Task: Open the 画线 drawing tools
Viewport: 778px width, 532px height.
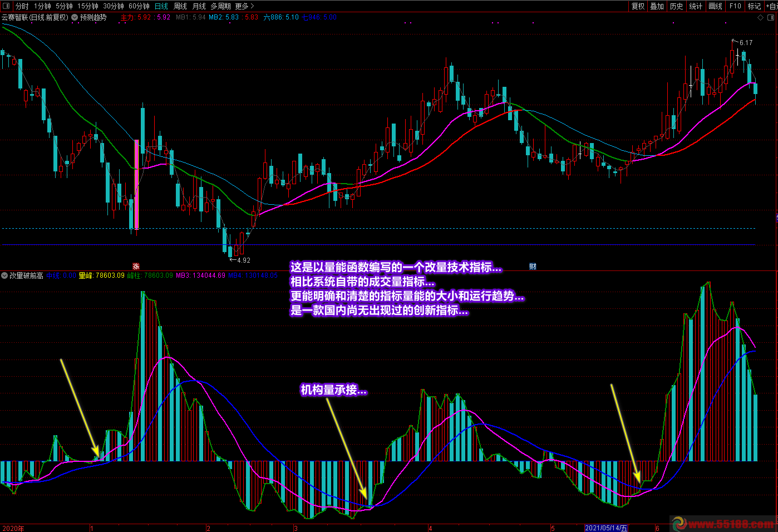Action: [715, 6]
